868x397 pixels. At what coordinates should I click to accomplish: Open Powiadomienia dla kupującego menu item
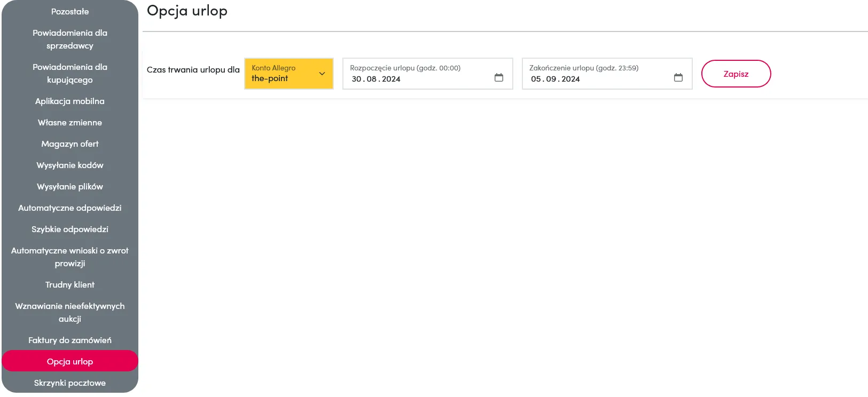tap(70, 74)
